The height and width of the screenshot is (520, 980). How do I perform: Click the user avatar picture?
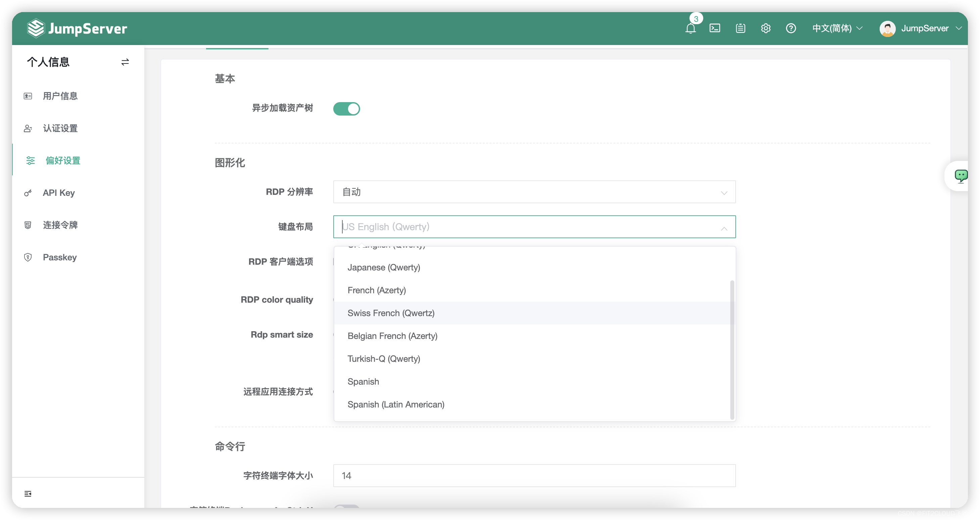coord(887,29)
